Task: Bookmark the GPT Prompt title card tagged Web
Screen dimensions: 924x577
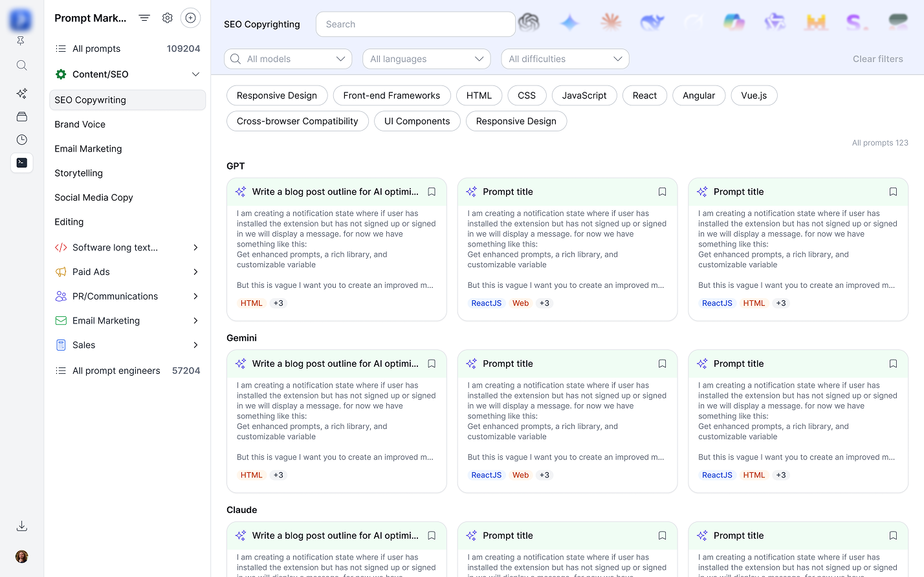Action: pyautogui.click(x=662, y=192)
